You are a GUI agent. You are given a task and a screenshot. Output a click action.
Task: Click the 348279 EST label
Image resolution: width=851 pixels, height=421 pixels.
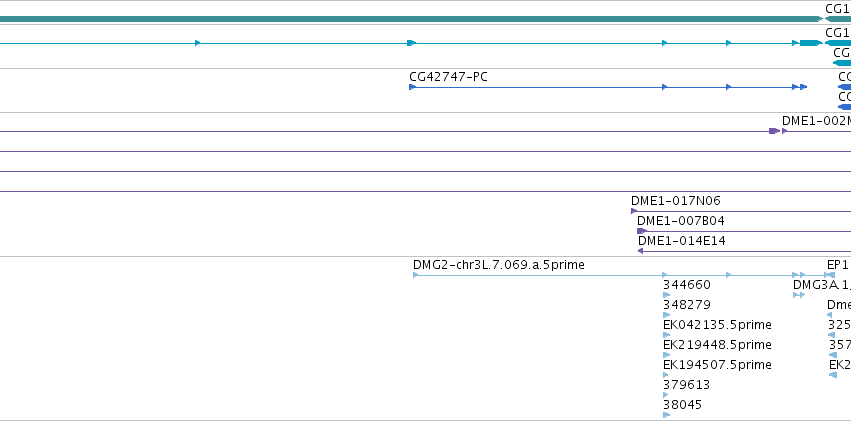pos(687,305)
